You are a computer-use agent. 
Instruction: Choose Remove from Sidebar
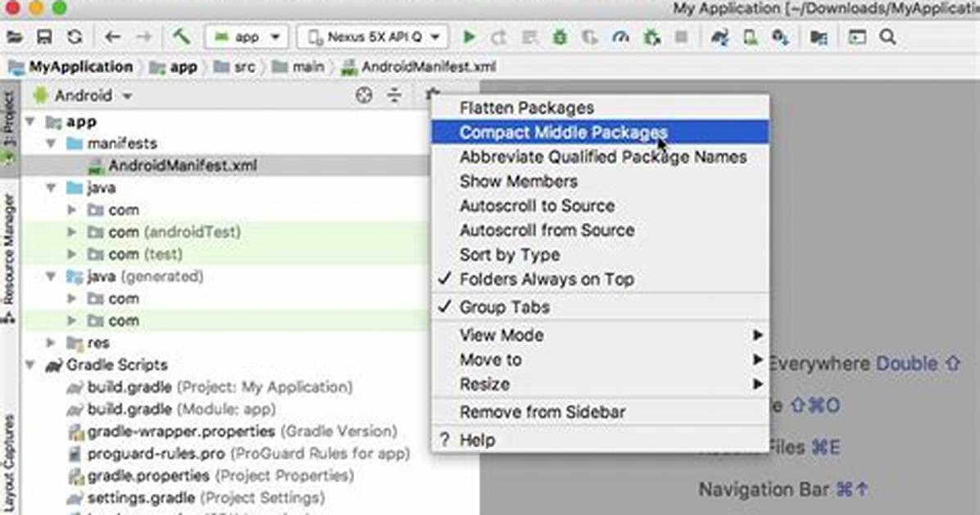tap(600, 412)
